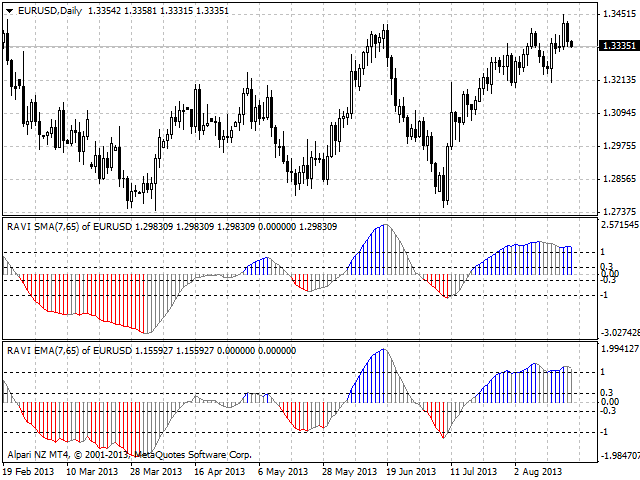Click the divider between price chart and RAVI SMA
This screenshot has height=480, width=640.
click(x=300, y=218)
